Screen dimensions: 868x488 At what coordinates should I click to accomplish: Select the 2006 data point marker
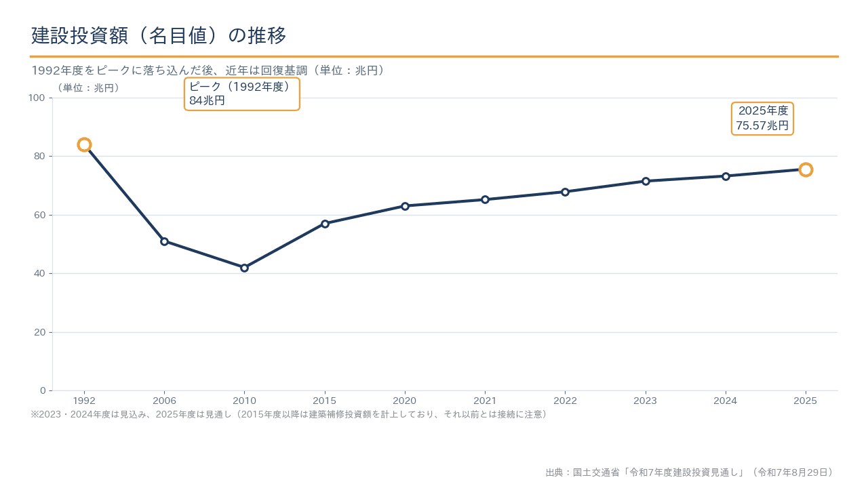pyautogui.click(x=164, y=241)
